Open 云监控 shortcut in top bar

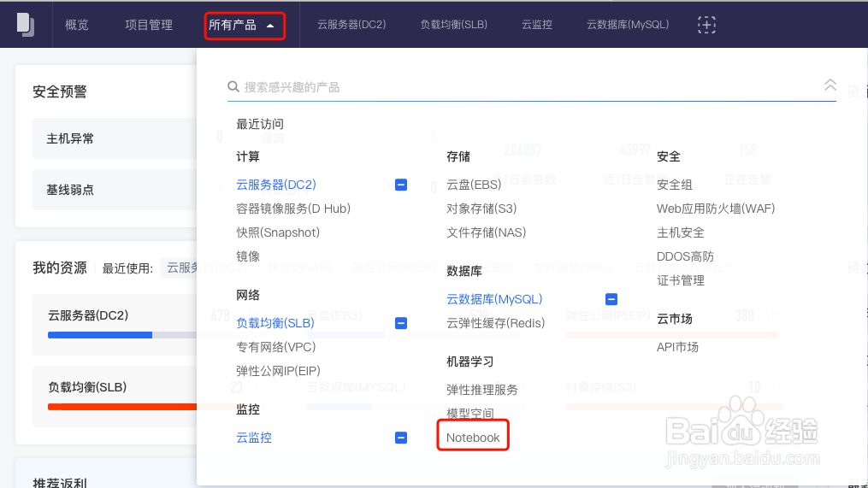tap(536, 25)
